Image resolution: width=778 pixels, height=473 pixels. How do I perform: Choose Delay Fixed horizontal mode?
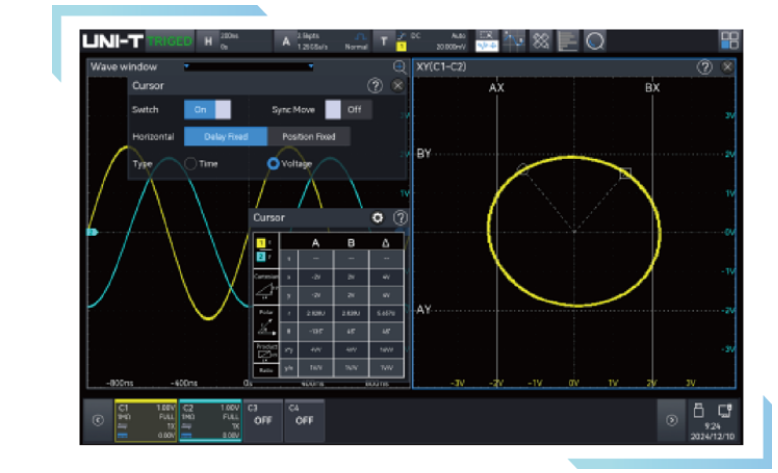point(226,136)
